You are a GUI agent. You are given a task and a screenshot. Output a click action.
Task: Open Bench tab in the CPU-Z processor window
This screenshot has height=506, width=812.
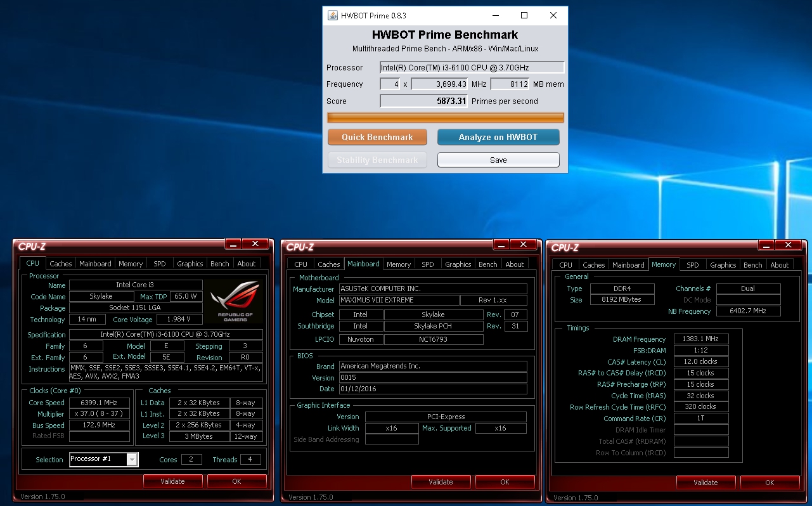220,264
